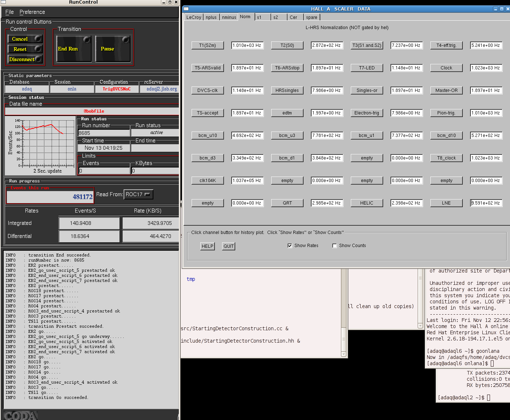Enable the Show Counts checkbox
The height and width of the screenshot is (420, 510).
(x=334, y=246)
